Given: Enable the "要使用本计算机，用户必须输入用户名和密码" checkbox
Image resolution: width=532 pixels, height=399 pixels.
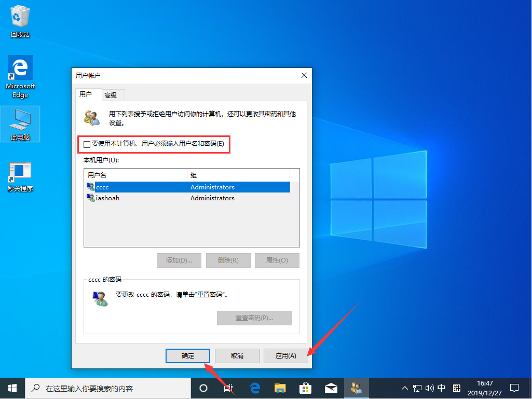Looking at the screenshot, I should (x=87, y=144).
